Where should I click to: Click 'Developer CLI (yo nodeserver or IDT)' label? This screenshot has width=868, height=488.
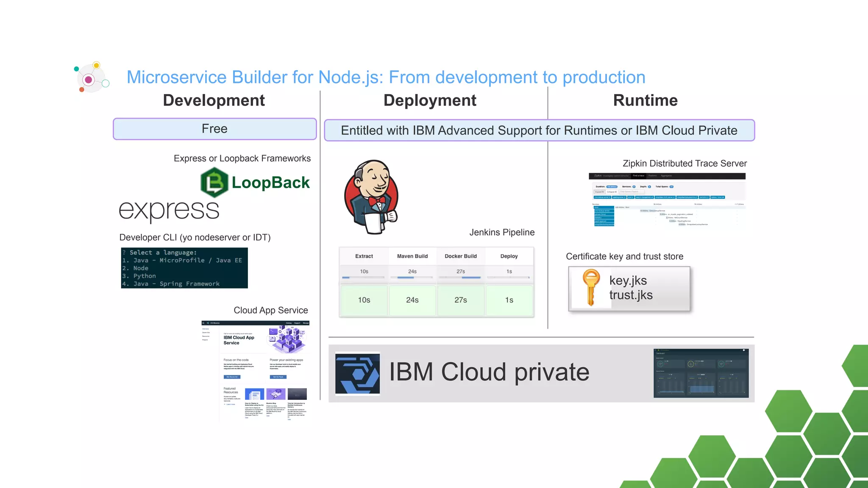pyautogui.click(x=195, y=238)
